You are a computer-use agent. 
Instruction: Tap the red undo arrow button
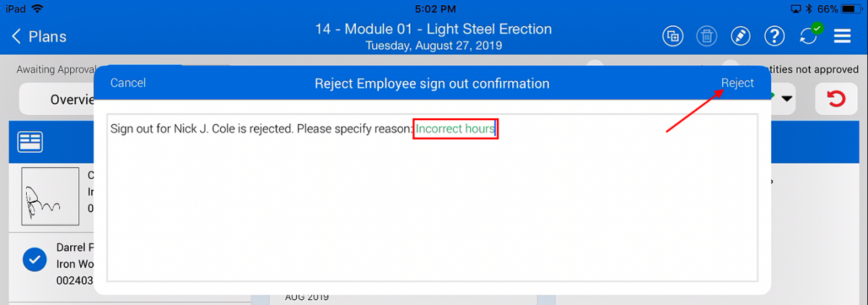[x=836, y=99]
